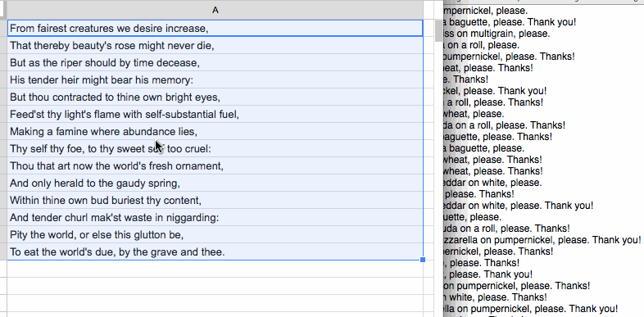Click the line "uette, please." in right pane
This screenshot has height=317, width=644.
tap(473, 216)
